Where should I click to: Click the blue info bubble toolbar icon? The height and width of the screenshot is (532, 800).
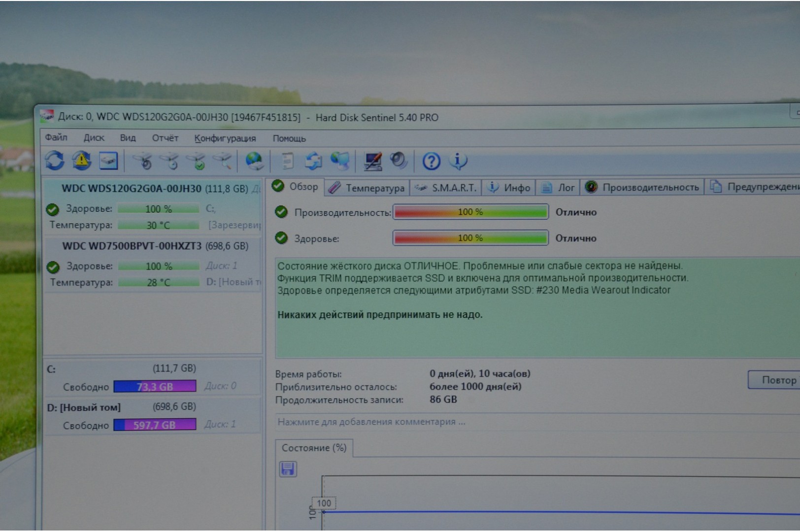[458, 161]
